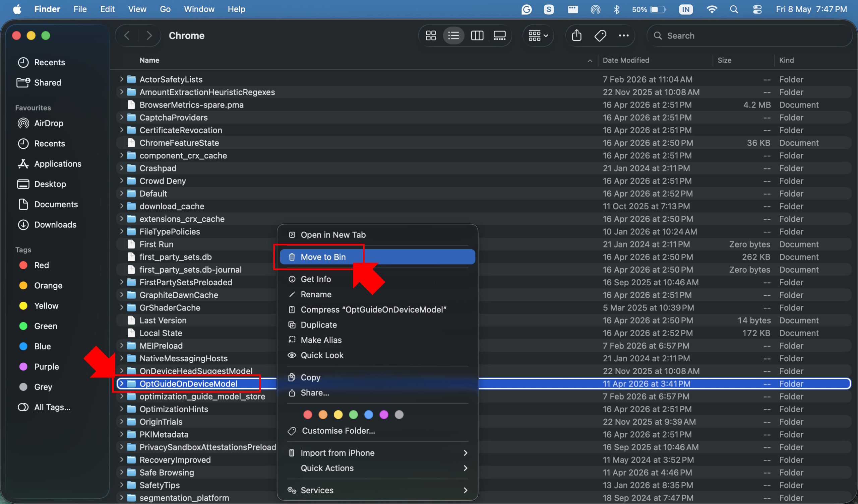Go forward with the toolbar forward arrow

(x=149, y=35)
